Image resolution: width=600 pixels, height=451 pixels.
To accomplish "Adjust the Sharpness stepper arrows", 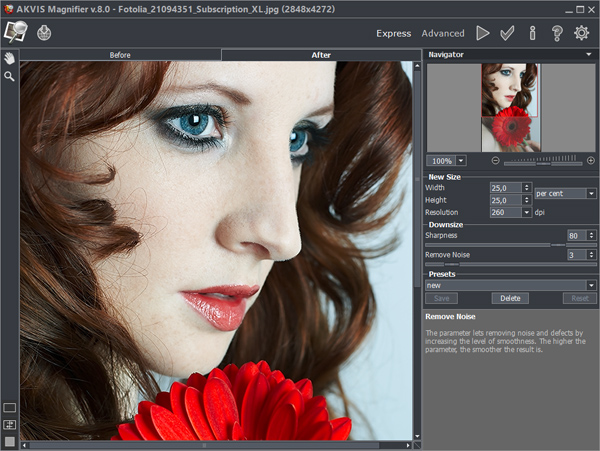I will pyautogui.click(x=592, y=235).
